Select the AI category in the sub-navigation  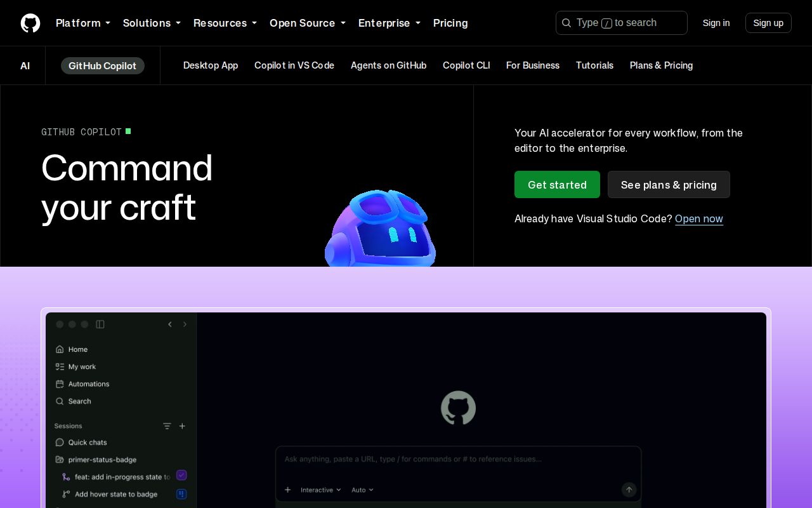click(x=25, y=65)
